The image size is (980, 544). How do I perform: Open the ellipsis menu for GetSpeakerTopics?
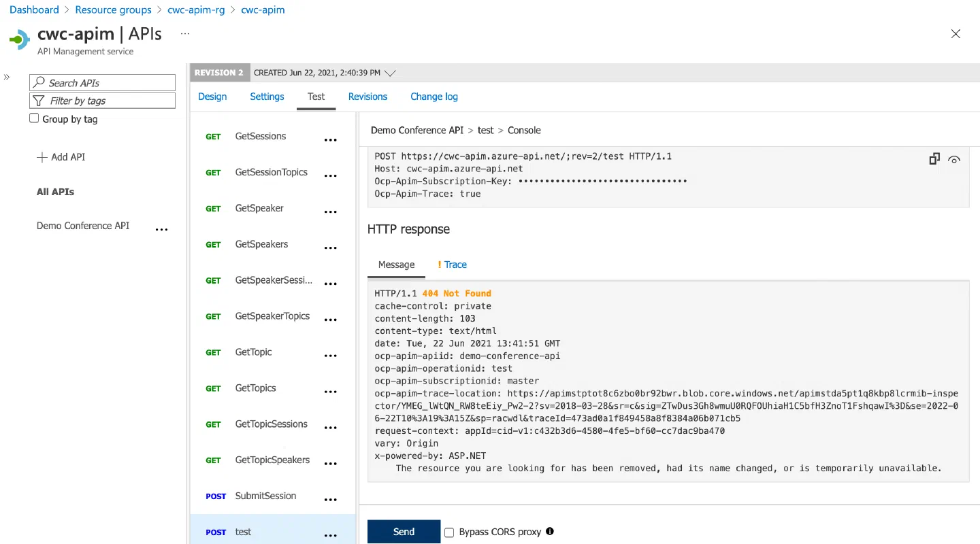tap(331, 320)
